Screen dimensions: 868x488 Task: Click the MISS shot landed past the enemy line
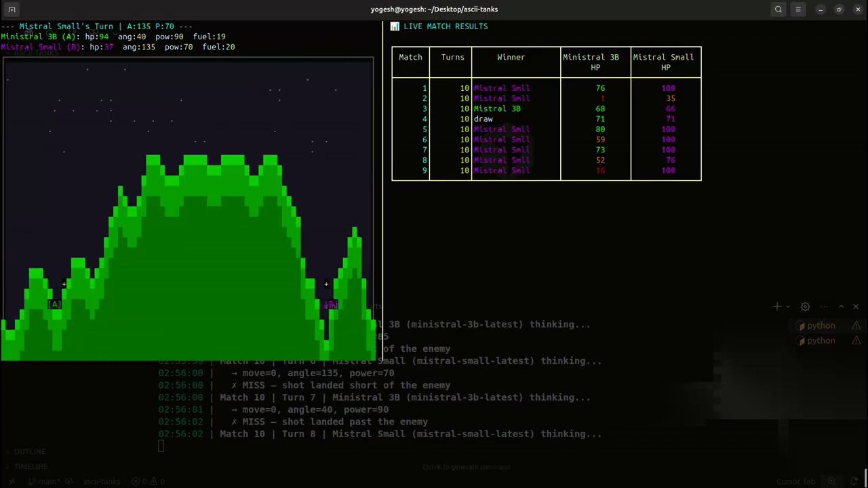tap(330, 422)
